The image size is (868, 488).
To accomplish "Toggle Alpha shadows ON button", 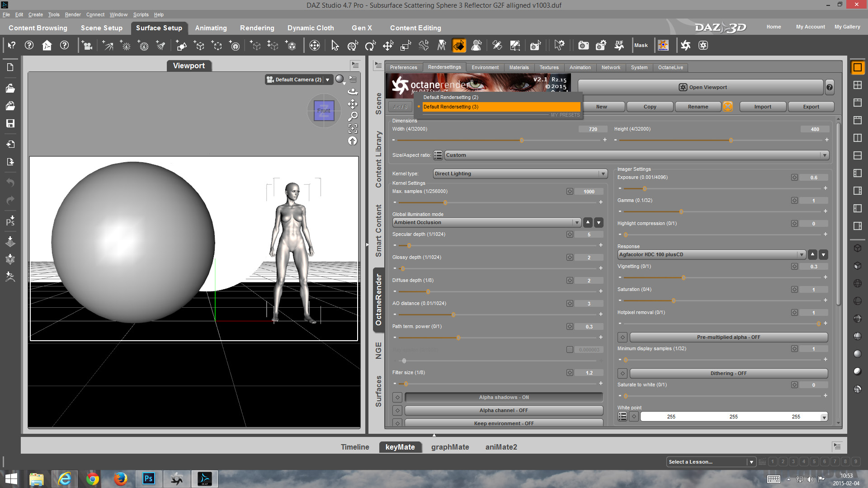I will coord(504,397).
